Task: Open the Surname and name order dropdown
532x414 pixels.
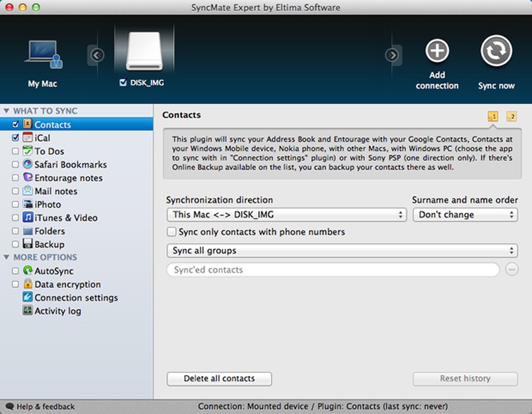Action: click(x=464, y=215)
